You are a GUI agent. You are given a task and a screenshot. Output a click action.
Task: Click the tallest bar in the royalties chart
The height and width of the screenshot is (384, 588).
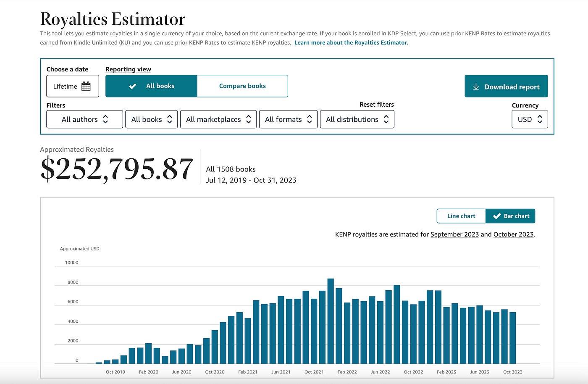click(331, 321)
